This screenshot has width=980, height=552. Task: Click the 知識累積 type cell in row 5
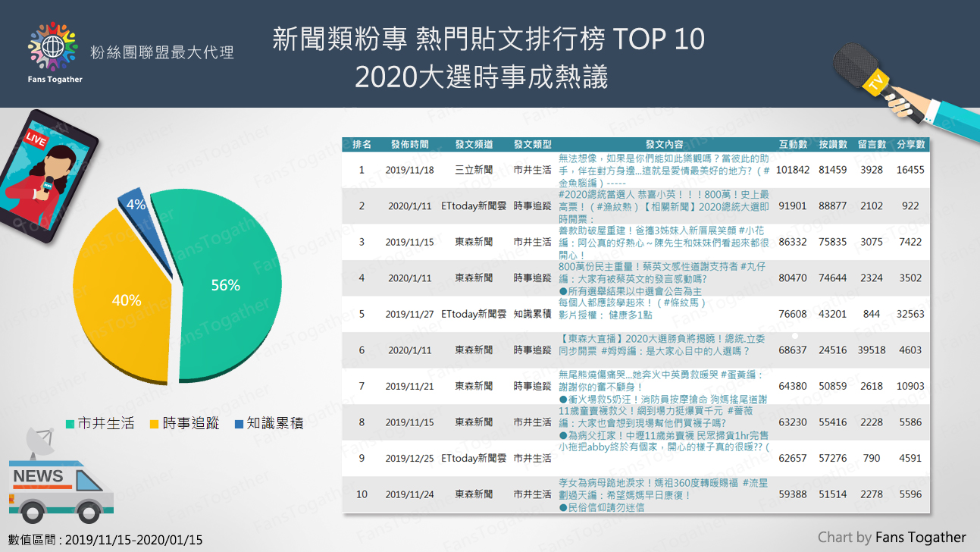pos(532,314)
